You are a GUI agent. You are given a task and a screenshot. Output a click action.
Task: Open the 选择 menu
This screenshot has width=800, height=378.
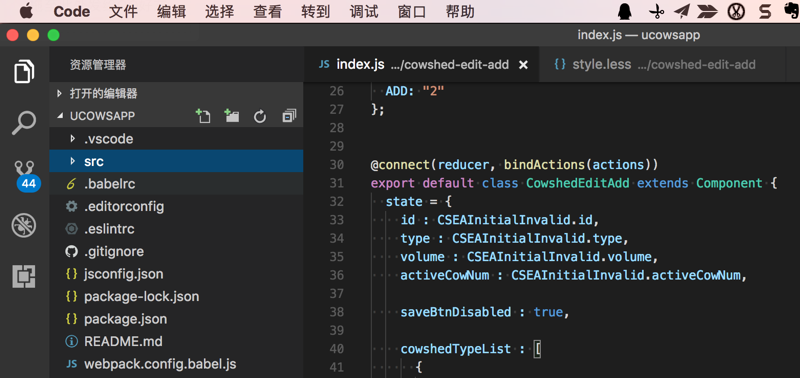(219, 11)
